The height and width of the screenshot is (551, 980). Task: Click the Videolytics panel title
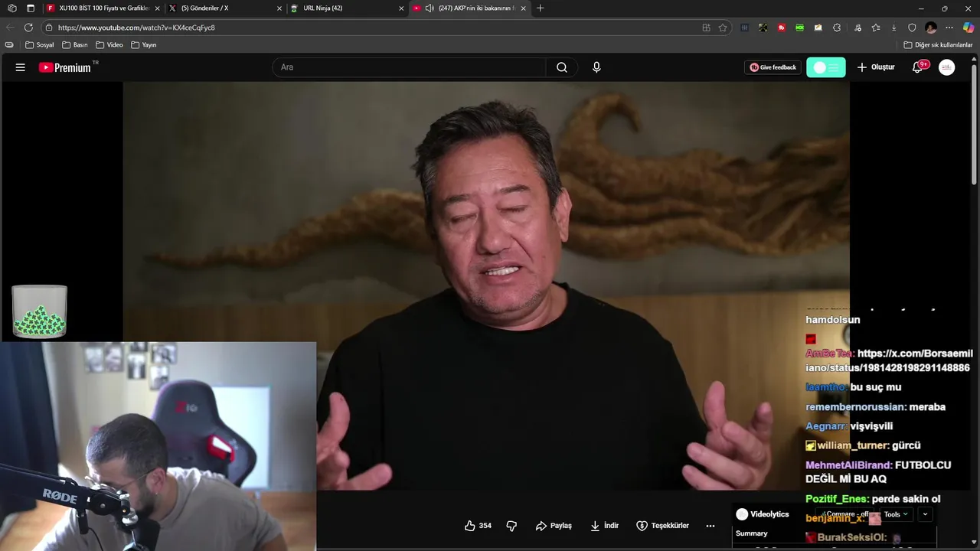click(x=769, y=514)
